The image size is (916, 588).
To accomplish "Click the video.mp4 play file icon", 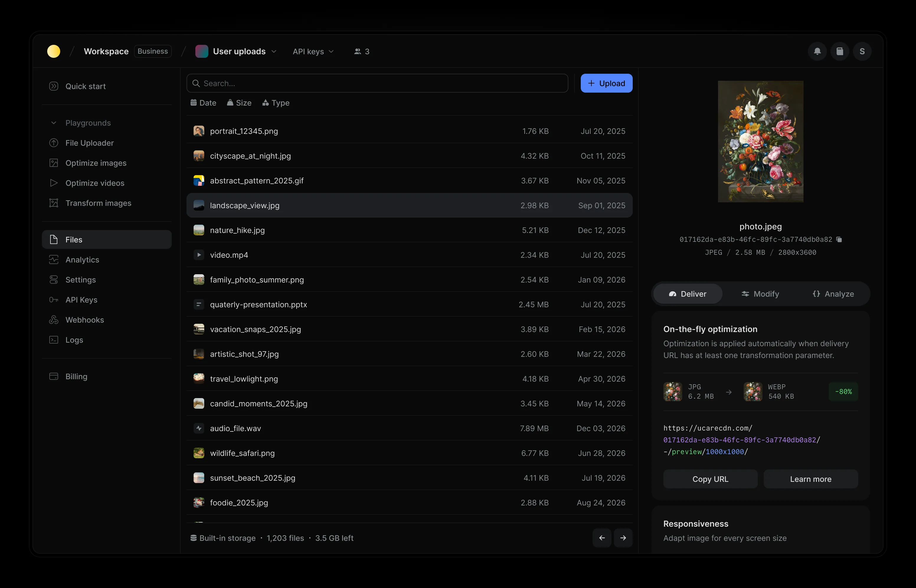I will [x=199, y=255].
